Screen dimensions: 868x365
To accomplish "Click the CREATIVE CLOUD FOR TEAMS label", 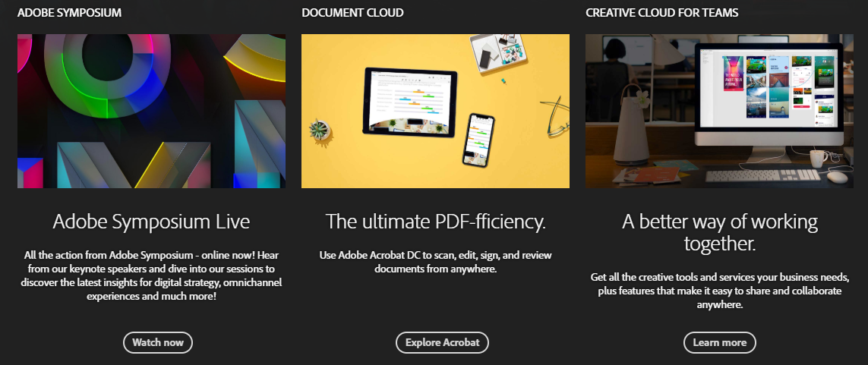I will pyautogui.click(x=662, y=12).
